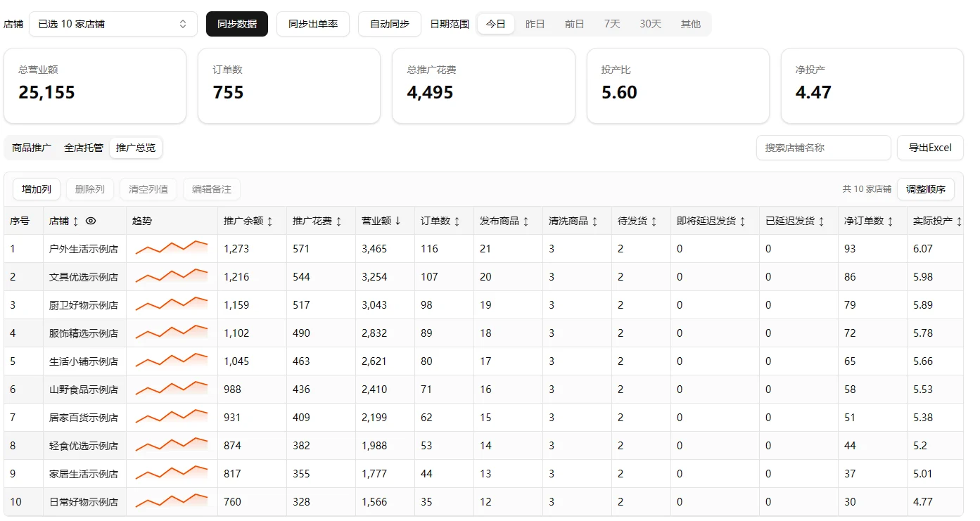Sort by the 店铺 column sort icon
Viewport: 980px width, 521px height.
click(x=76, y=221)
